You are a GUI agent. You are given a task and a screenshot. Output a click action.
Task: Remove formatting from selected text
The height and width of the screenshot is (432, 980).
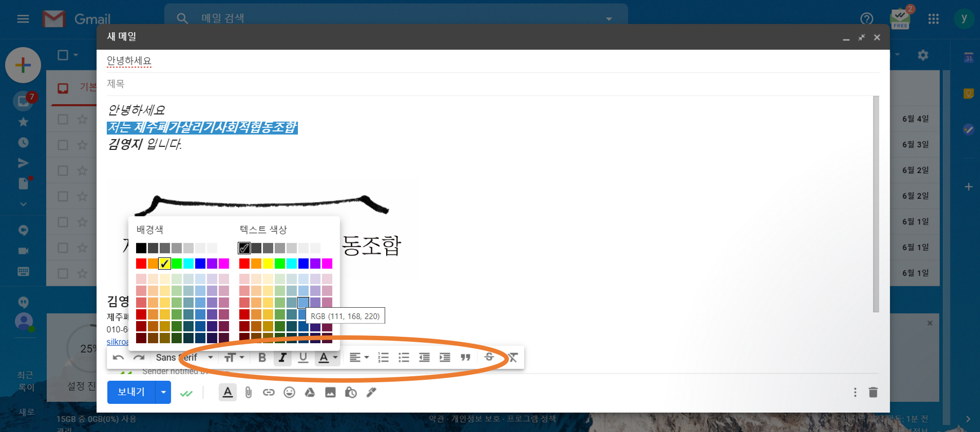click(x=513, y=358)
